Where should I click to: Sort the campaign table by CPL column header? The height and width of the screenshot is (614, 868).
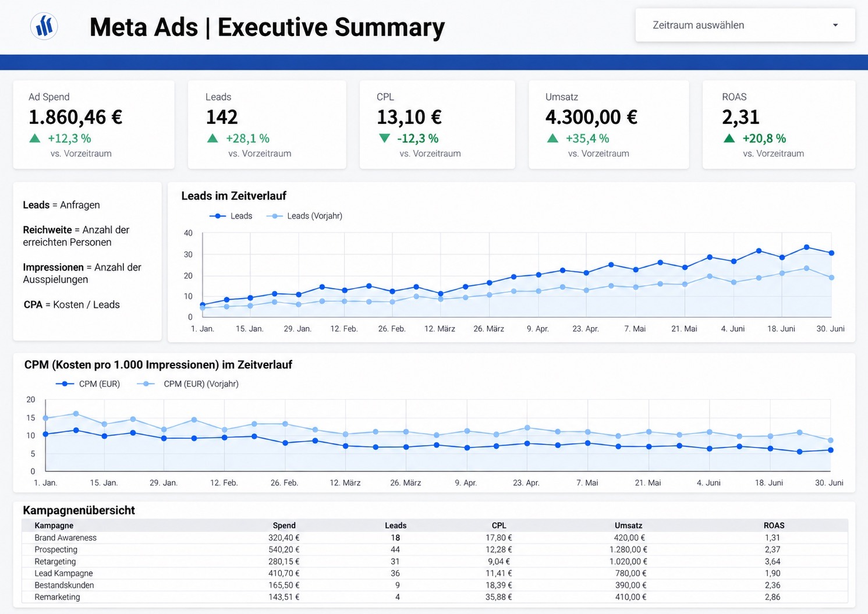(499, 526)
